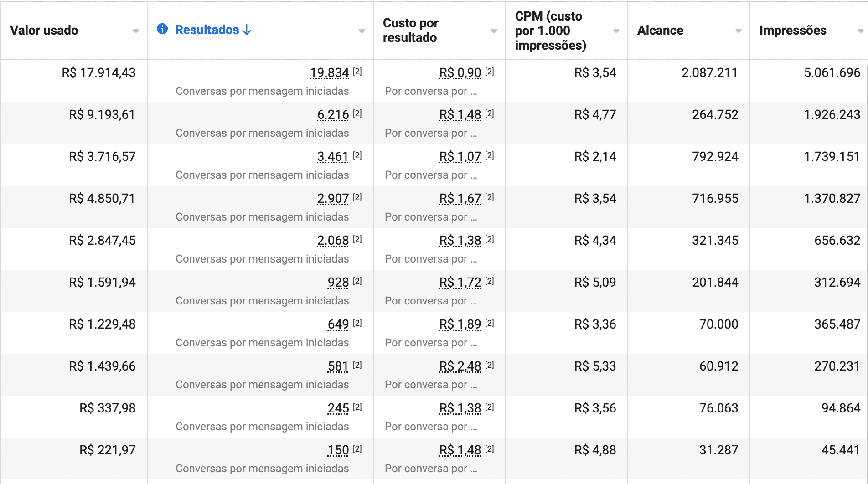Sort by the Resultados column header
868x484 pixels.
coord(207,30)
